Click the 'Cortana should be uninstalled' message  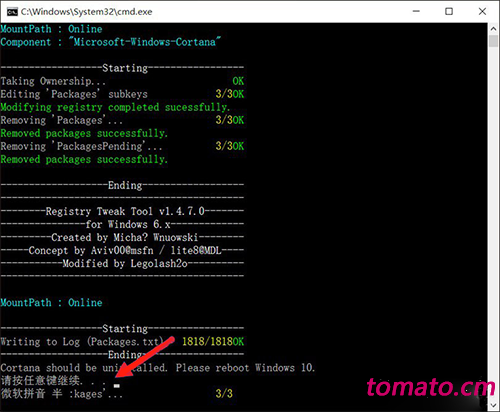158,368
